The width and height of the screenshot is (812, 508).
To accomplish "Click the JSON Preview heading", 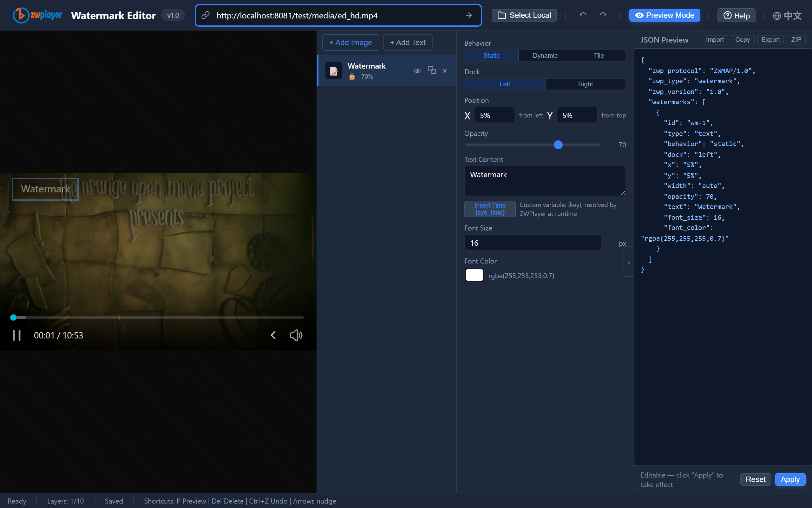I will (x=665, y=40).
